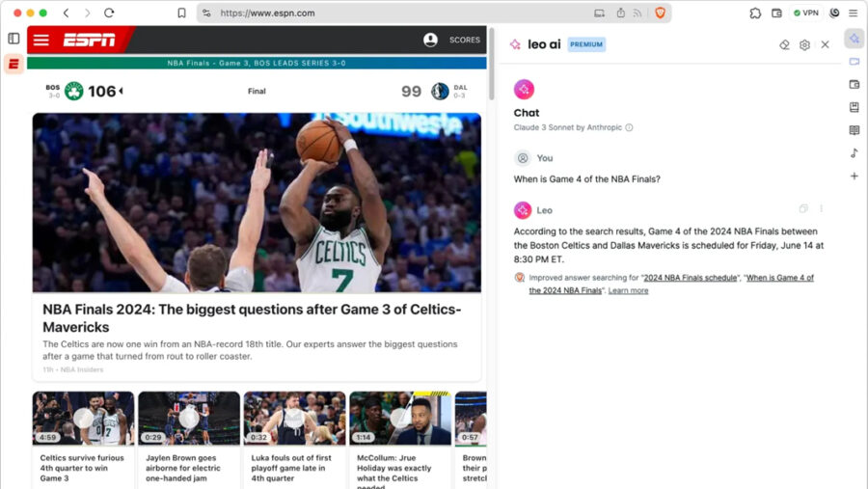The height and width of the screenshot is (489, 868).
Task: Click the NBA Finals Game 3 series banner
Action: [x=257, y=63]
